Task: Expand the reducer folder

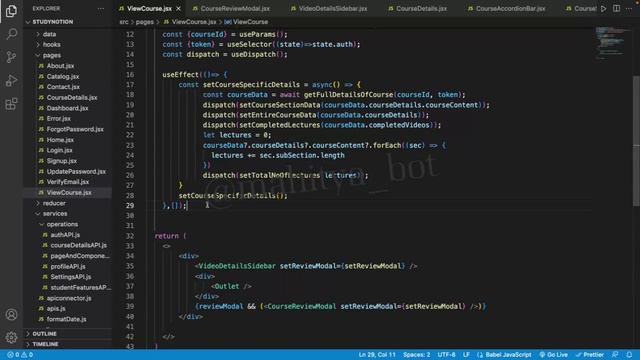Action: tap(54, 203)
